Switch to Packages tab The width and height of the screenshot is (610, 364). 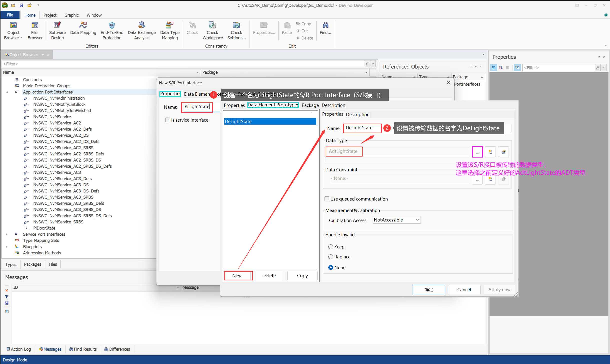tap(32, 264)
